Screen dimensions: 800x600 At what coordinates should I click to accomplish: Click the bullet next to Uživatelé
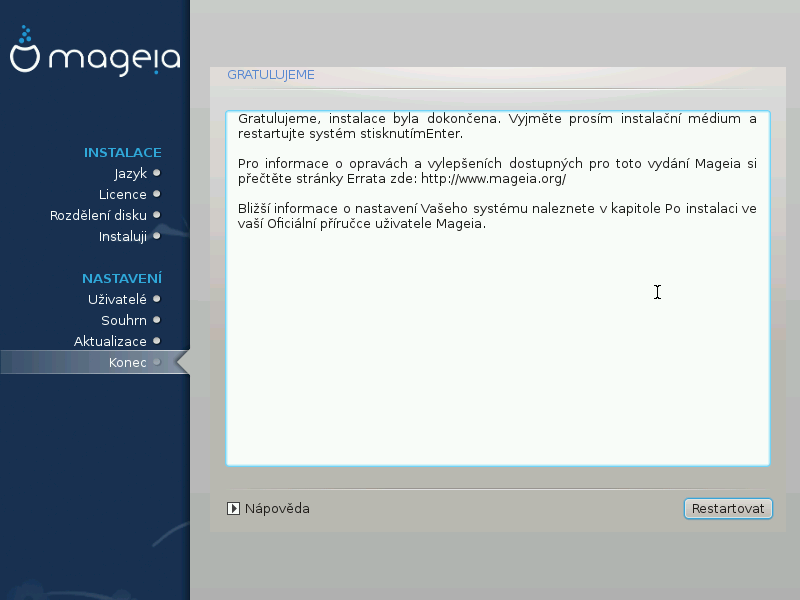tap(157, 299)
